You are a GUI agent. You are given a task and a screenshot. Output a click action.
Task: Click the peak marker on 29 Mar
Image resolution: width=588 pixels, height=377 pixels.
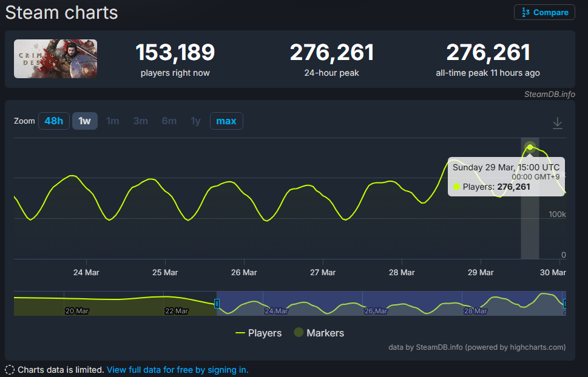(x=530, y=147)
